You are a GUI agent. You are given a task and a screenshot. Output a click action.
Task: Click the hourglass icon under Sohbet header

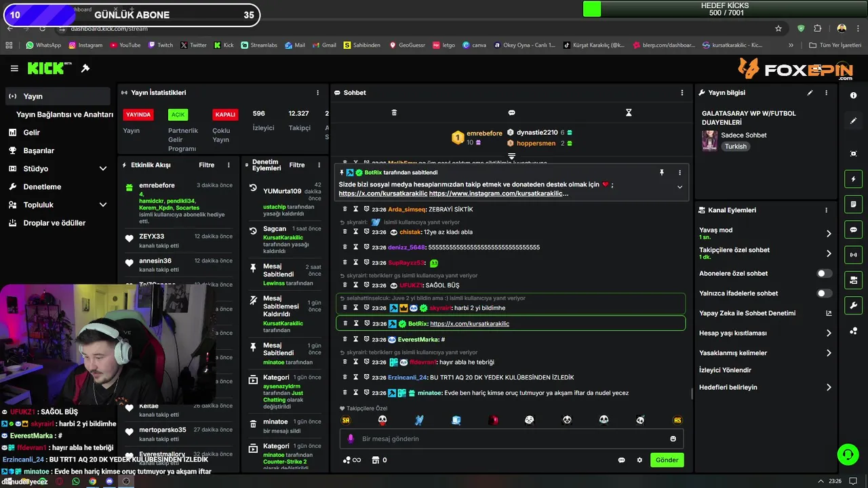click(x=629, y=113)
